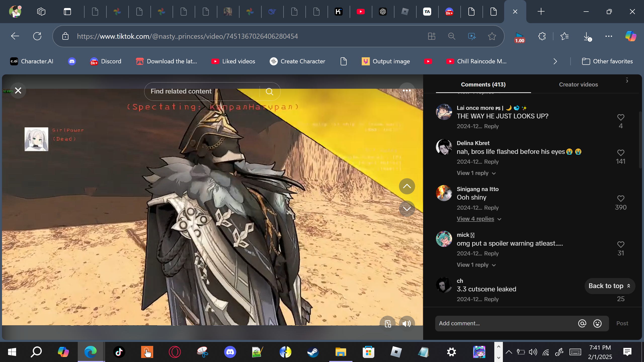
Task: Click the video playback speed 1.00 extension icon
Action: pos(519,37)
